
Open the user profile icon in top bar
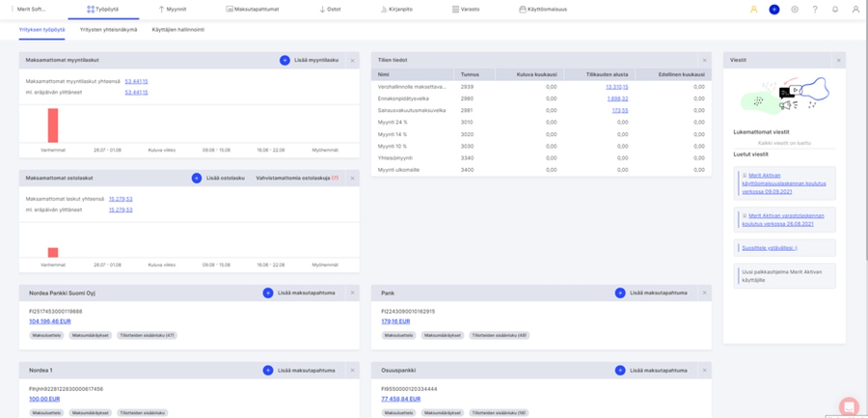coord(855,9)
